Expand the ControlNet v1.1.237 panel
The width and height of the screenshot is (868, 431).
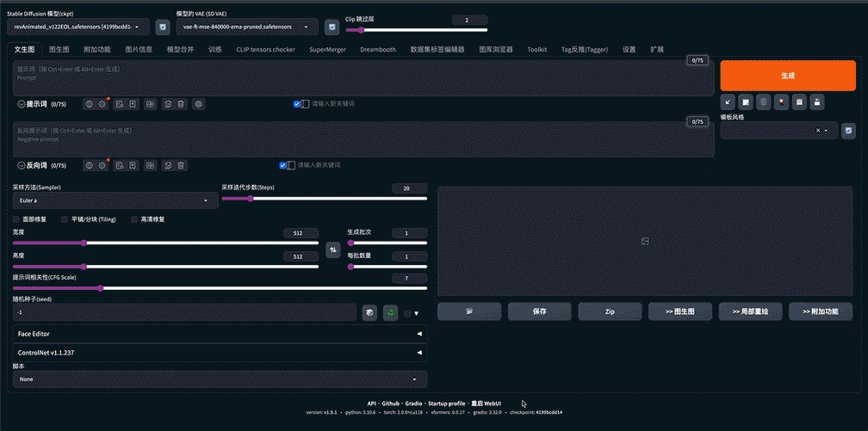220,353
